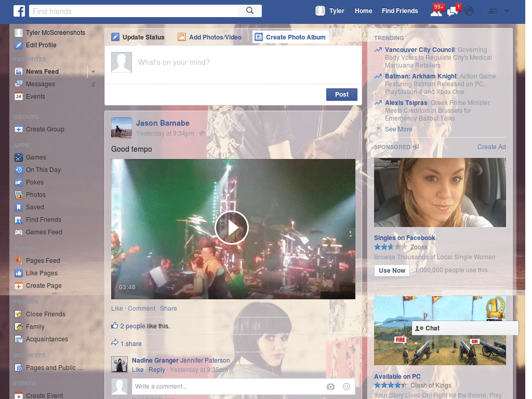Click the search magnifier button
This screenshot has height=399, width=532.
tap(250, 11)
